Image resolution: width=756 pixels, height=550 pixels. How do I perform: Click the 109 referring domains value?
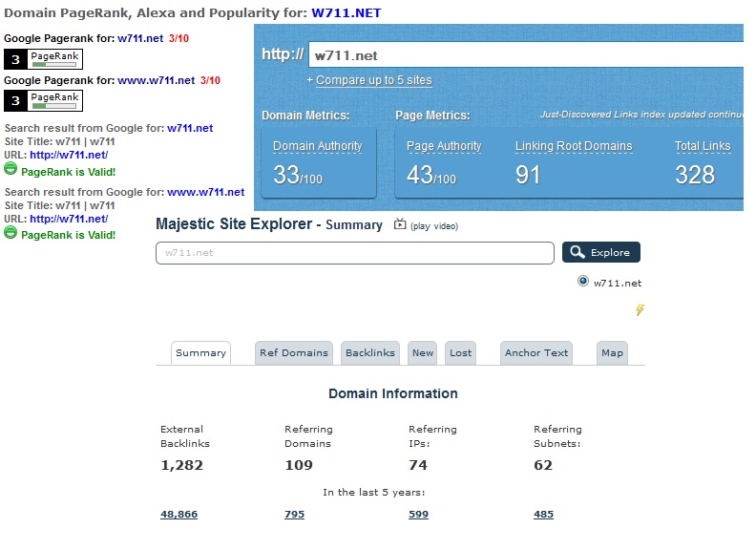click(299, 465)
